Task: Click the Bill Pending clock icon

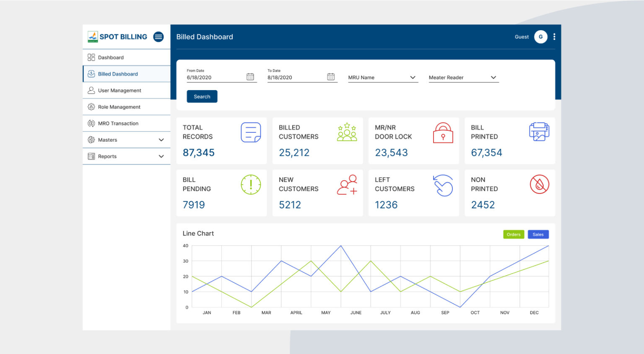Action: click(x=251, y=184)
